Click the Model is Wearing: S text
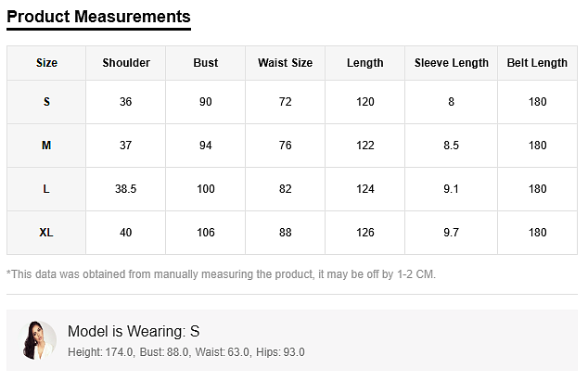Screen dimensions: 588x381 point(134,331)
